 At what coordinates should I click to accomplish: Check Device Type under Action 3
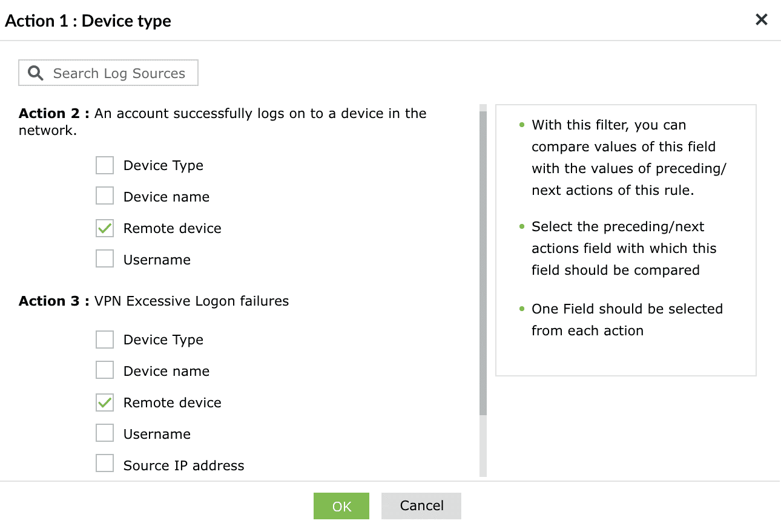coord(105,340)
